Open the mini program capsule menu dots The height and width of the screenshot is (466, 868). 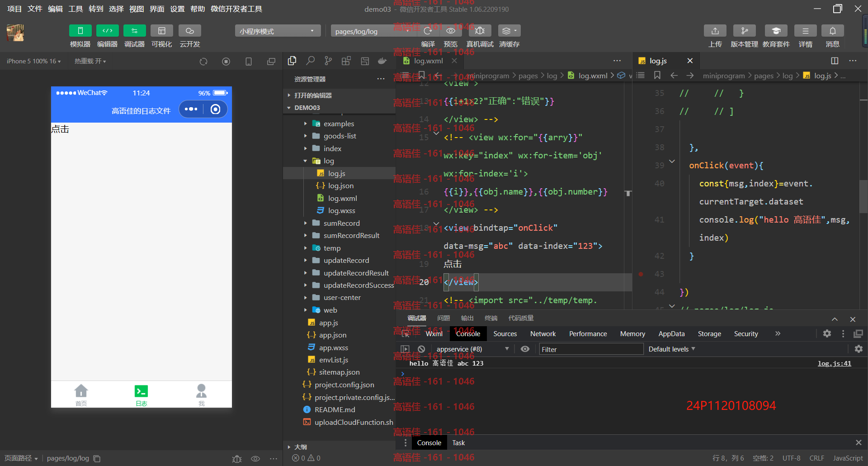click(x=191, y=109)
